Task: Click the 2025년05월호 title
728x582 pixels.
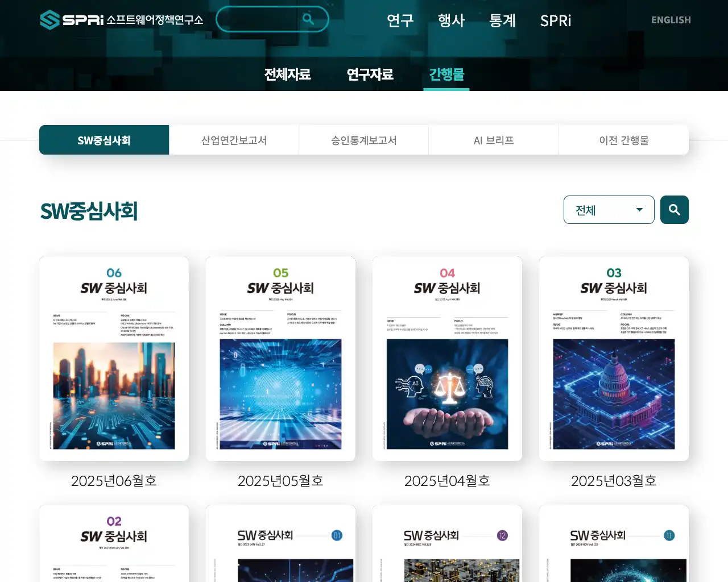Action: coord(280,481)
